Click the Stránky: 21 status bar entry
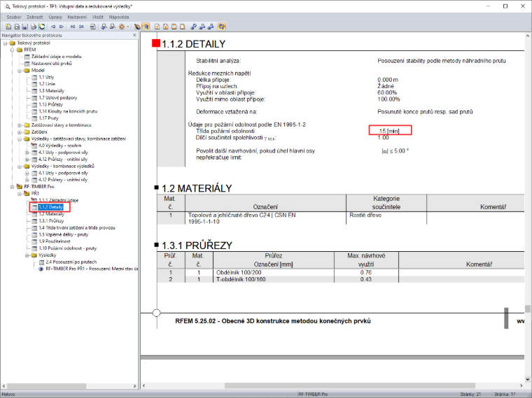This screenshot has height=398, width=532. click(470, 395)
